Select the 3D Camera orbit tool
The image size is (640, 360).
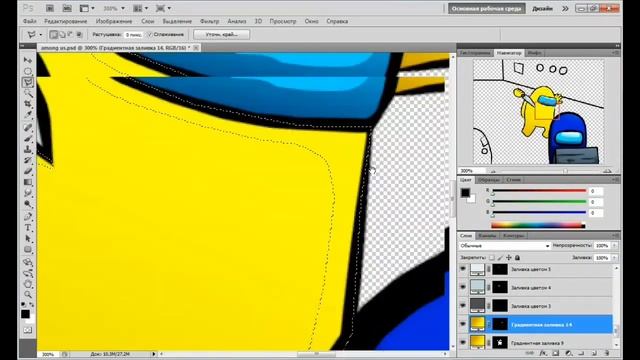pyautogui.click(x=28, y=273)
